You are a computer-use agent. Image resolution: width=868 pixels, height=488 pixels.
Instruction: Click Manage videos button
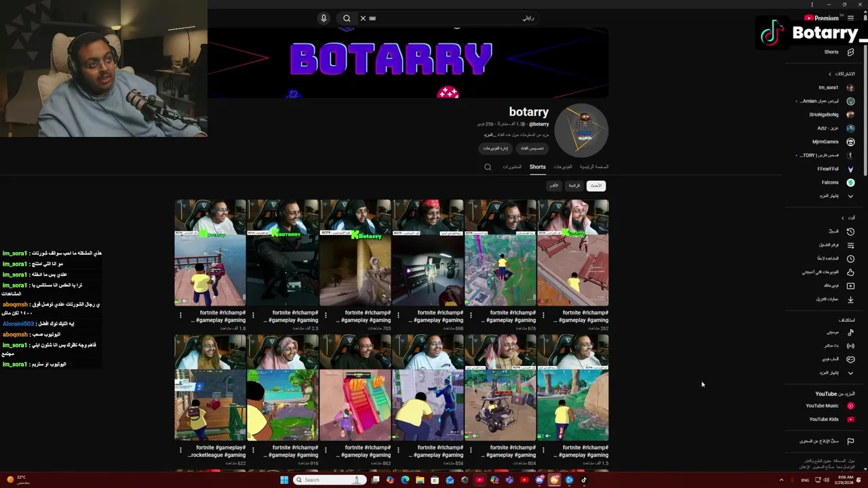point(495,148)
